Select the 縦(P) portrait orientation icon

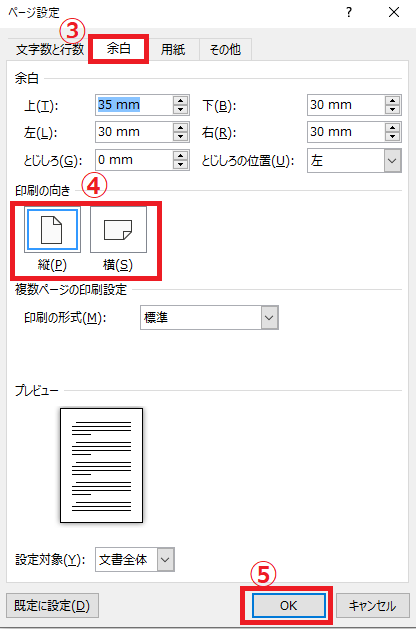point(52,230)
